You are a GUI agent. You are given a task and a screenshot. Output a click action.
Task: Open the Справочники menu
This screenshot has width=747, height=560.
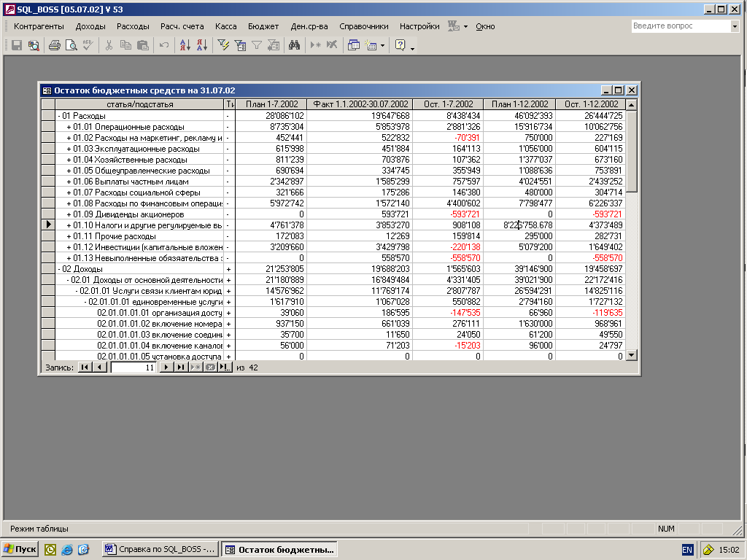pos(363,26)
